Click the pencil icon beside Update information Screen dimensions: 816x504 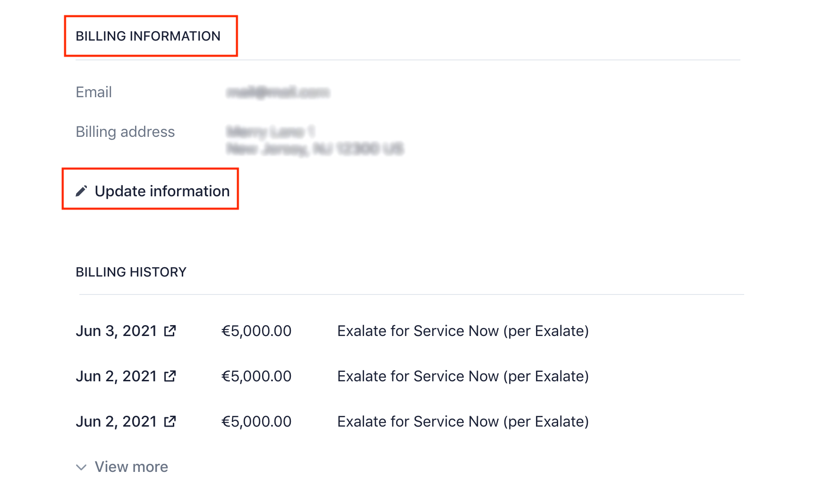[x=81, y=191]
